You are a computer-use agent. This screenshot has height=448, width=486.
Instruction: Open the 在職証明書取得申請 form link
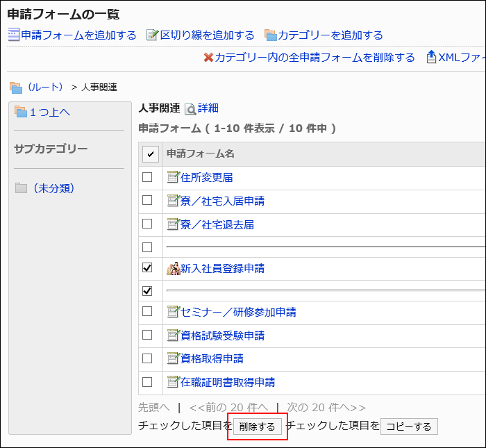point(228,382)
